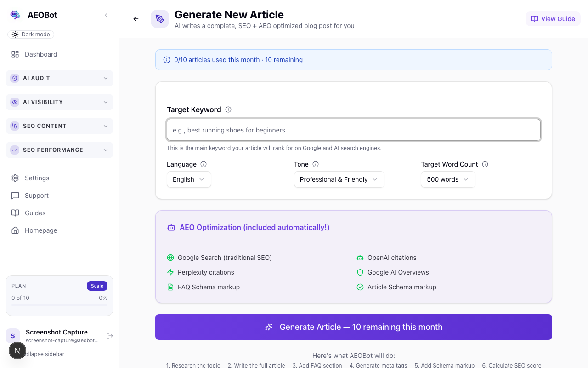The height and width of the screenshot is (368, 588).
Task: Click the Generate New Article pen icon
Action: pos(160,19)
